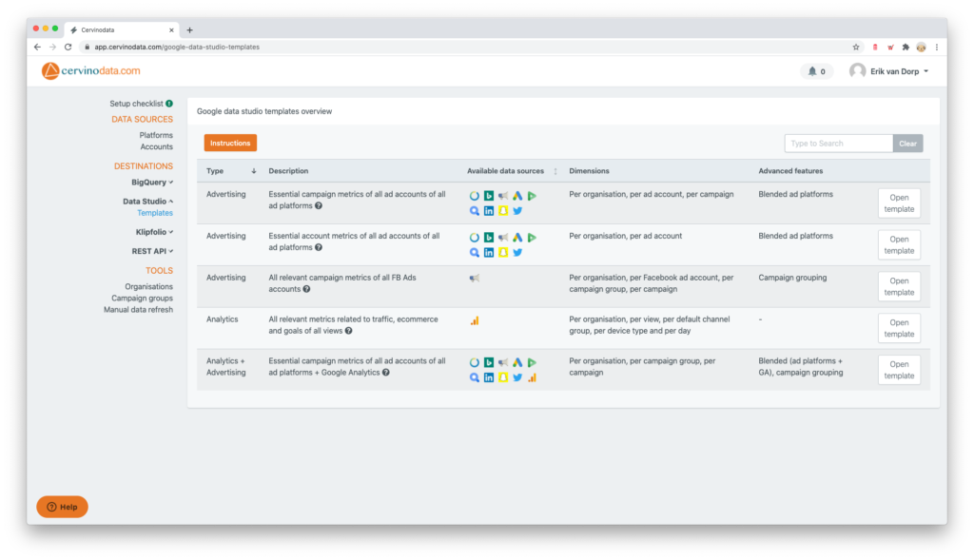Click the Google Analytics bars icon in Analytics row
This screenshot has width=974, height=560.
[x=475, y=320]
